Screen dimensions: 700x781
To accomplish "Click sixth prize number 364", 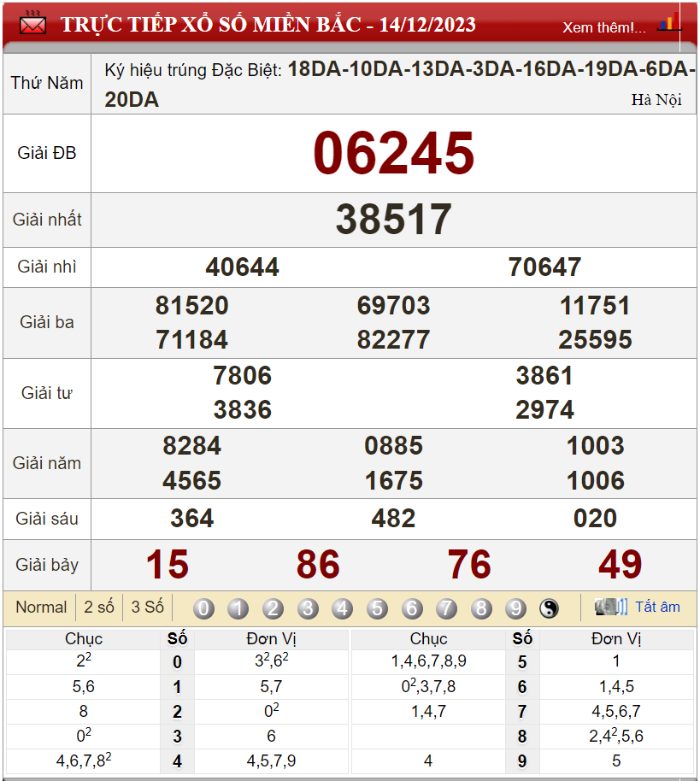I will [192, 519].
